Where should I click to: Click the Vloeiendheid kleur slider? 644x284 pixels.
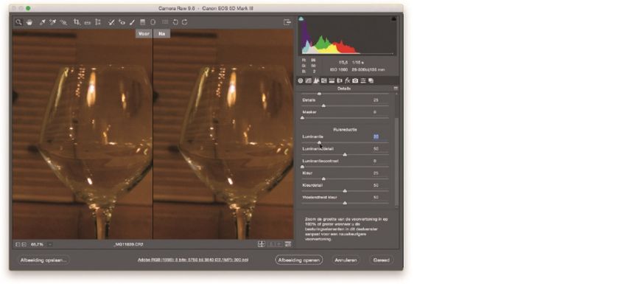point(345,203)
